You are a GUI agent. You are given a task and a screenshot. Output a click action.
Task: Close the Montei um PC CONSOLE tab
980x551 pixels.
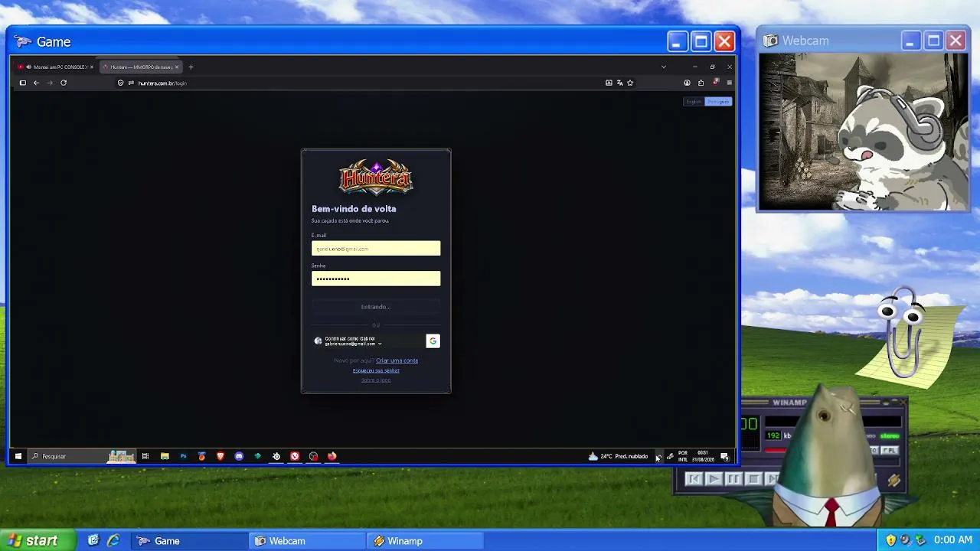tap(92, 67)
